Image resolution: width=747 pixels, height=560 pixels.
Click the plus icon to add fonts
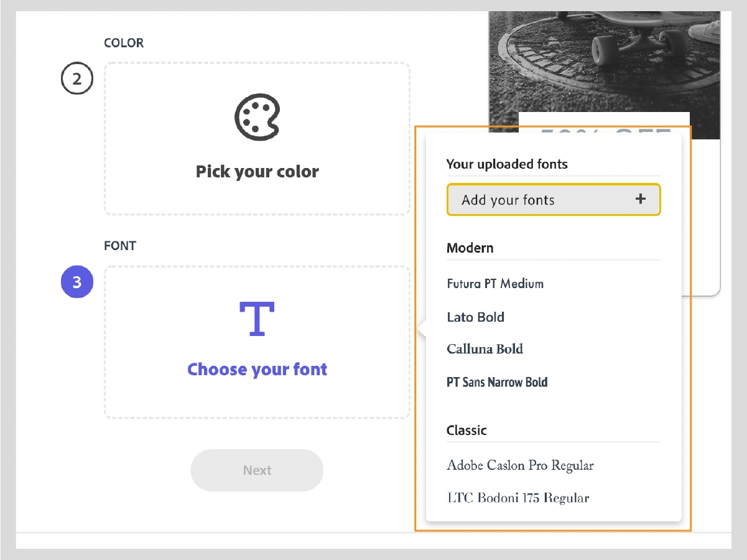coord(640,199)
